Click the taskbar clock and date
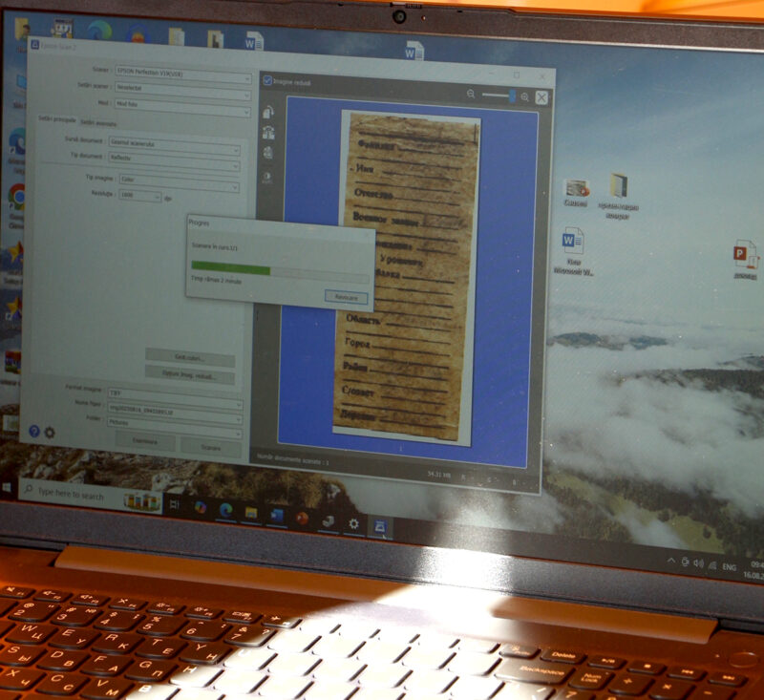Image resolution: width=764 pixels, height=700 pixels. tap(753, 569)
